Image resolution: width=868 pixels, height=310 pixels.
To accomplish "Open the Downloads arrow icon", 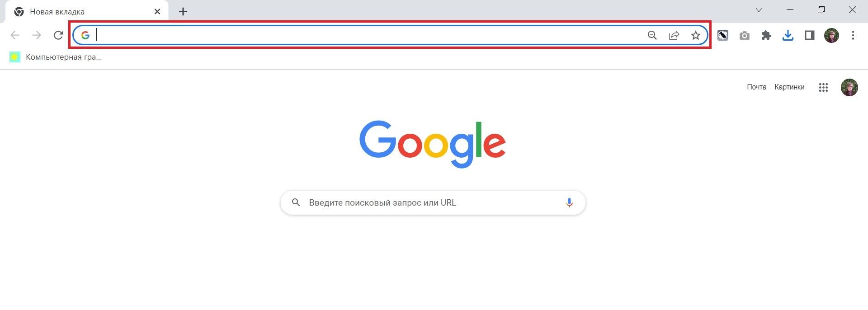I will click(788, 35).
